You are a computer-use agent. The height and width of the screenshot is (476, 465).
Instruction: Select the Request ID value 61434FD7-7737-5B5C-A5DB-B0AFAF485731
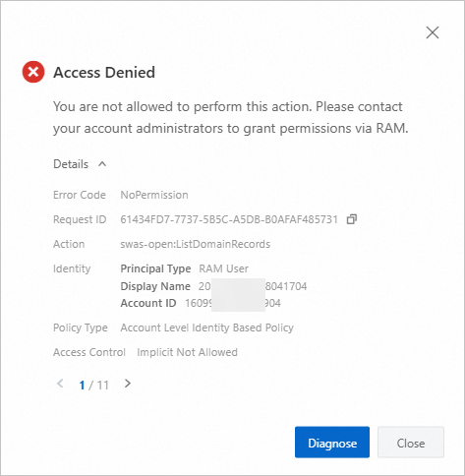pos(229,219)
